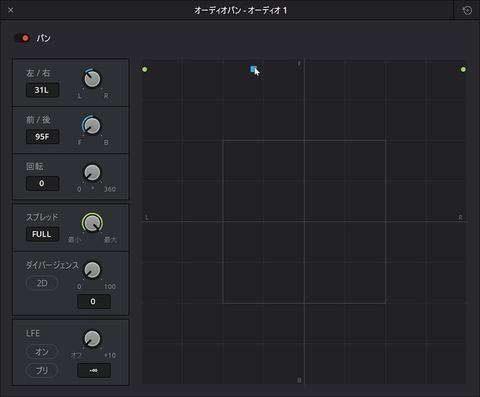Click the 左 / 右 label

click(x=38, y=73)
